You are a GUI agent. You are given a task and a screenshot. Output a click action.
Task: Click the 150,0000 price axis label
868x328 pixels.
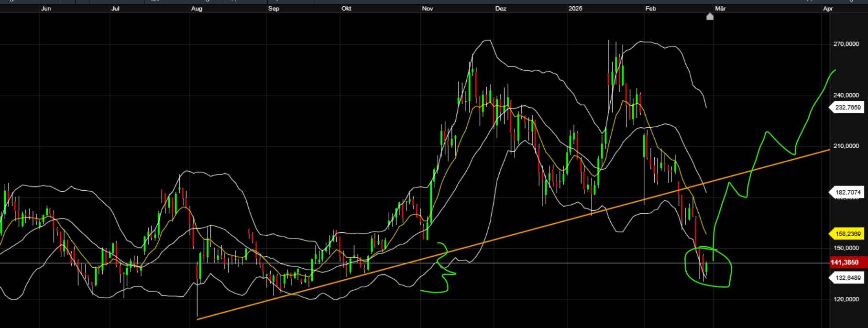pos(846,248)
